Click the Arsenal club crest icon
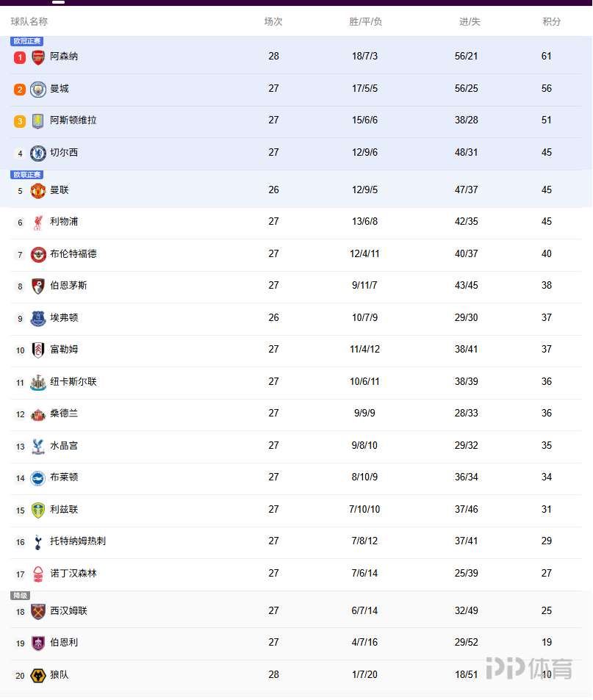Screen dimensions: 593x700 (x=38, y=57)
